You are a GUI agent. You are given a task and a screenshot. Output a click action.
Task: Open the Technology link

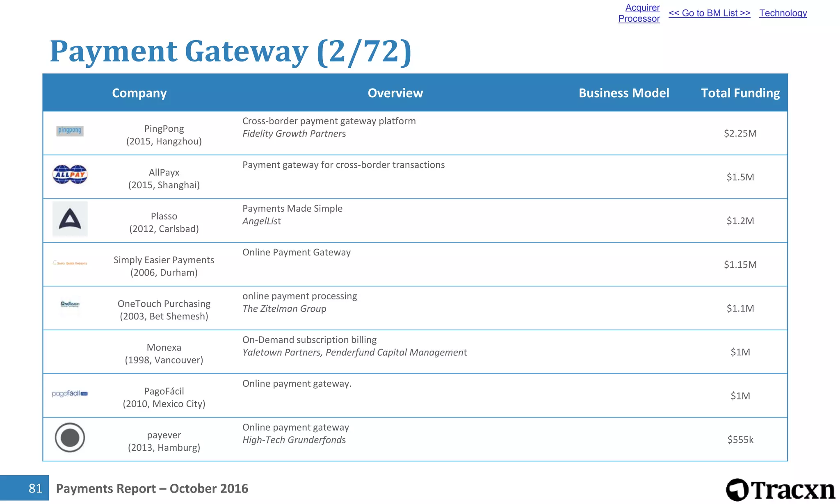(783, 13)
